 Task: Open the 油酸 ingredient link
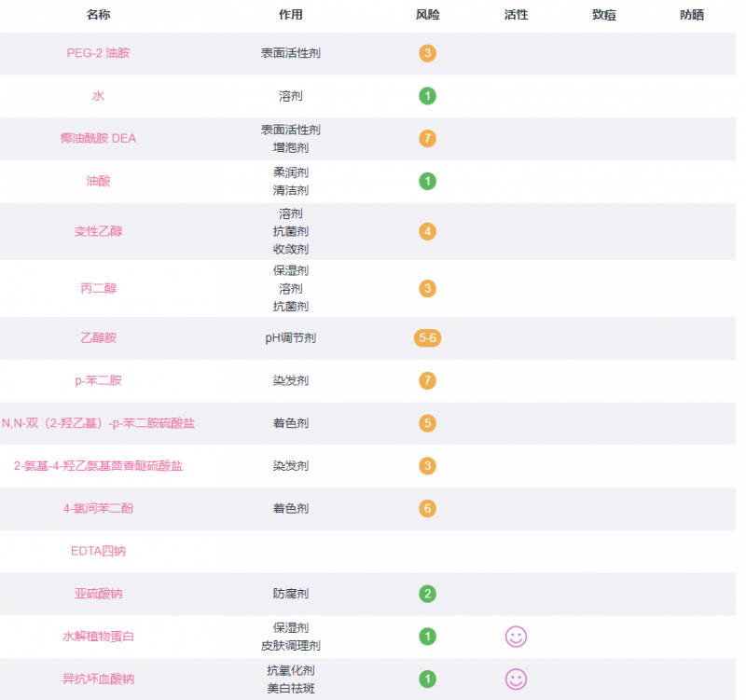[98, 181]
